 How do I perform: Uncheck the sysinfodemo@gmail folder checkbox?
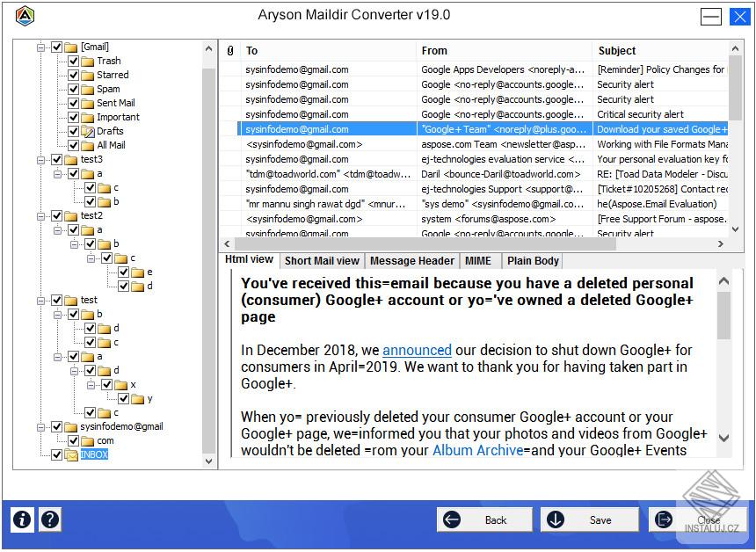[57, 426]
